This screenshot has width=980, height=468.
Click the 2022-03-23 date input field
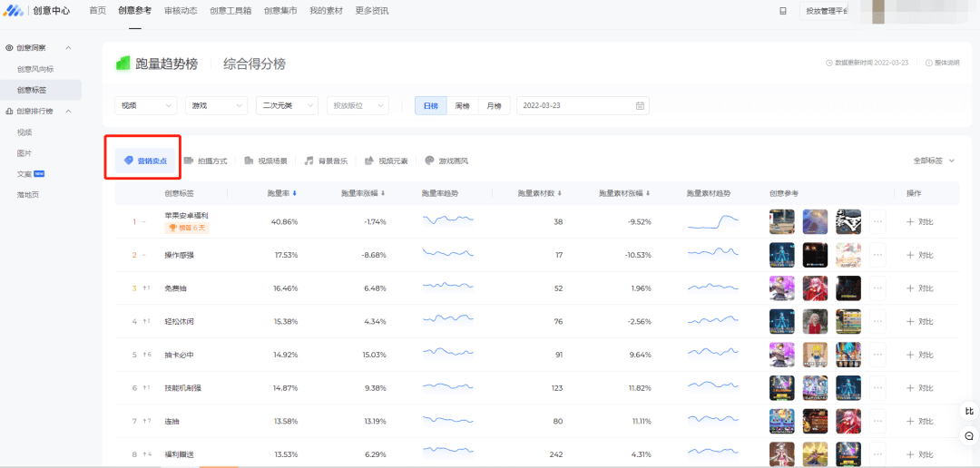[x=583, y=105]
